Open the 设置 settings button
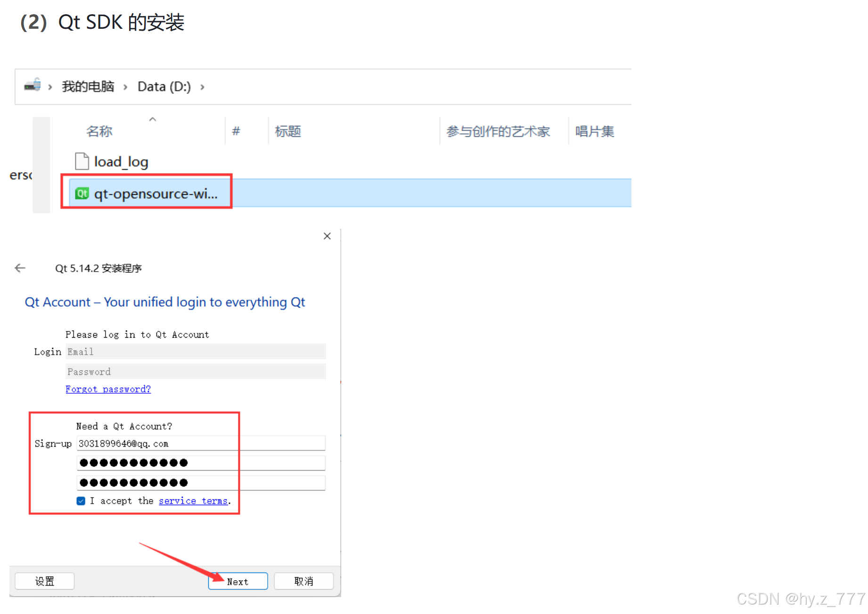 point(45,581)
